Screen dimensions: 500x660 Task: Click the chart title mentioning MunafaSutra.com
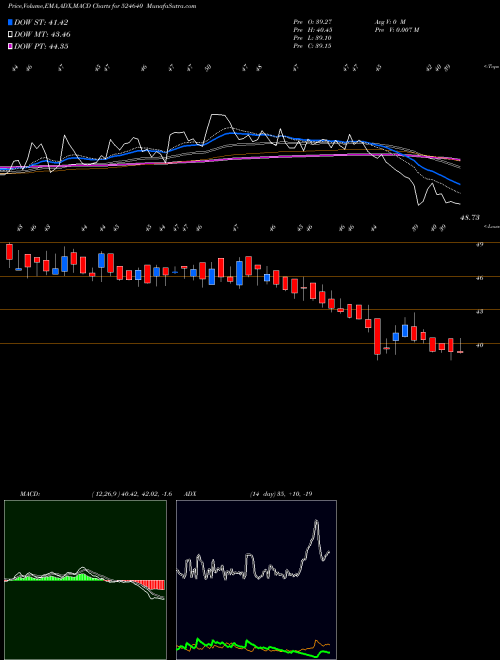click(102, 6)
